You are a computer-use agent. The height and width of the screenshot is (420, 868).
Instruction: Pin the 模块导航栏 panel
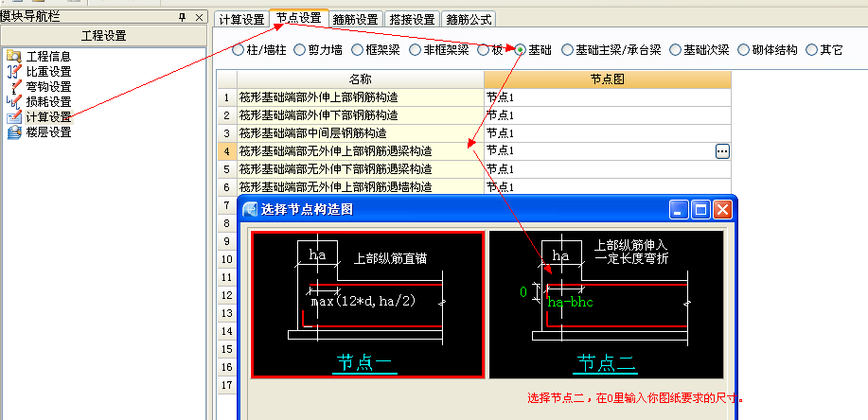182,18
